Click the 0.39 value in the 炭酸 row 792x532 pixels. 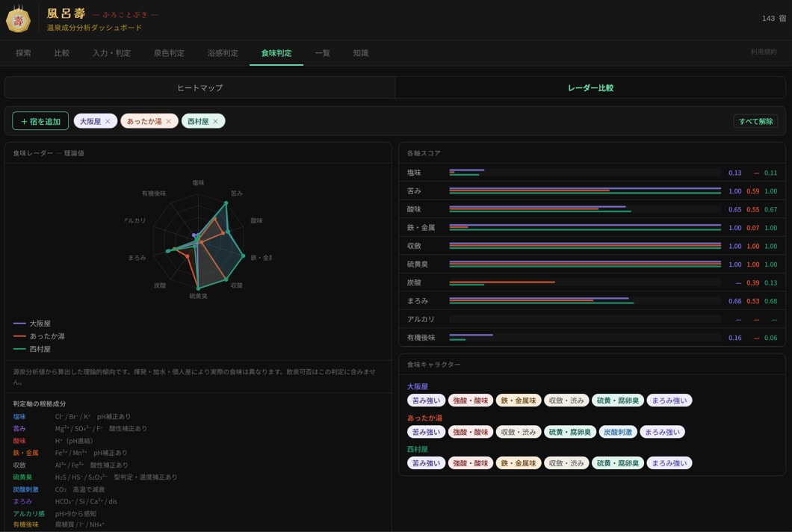click(x=752, y=283)
